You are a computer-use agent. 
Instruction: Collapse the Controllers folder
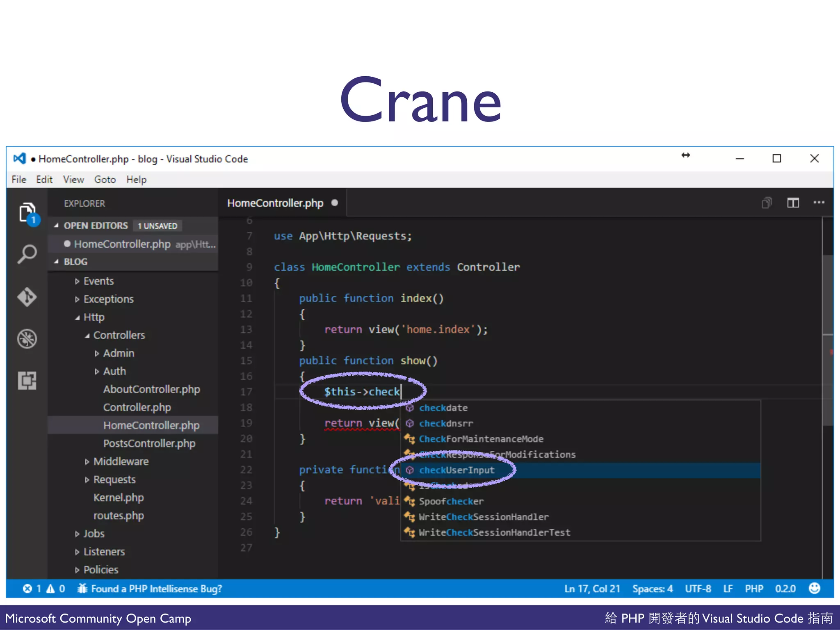pos(87,336)
